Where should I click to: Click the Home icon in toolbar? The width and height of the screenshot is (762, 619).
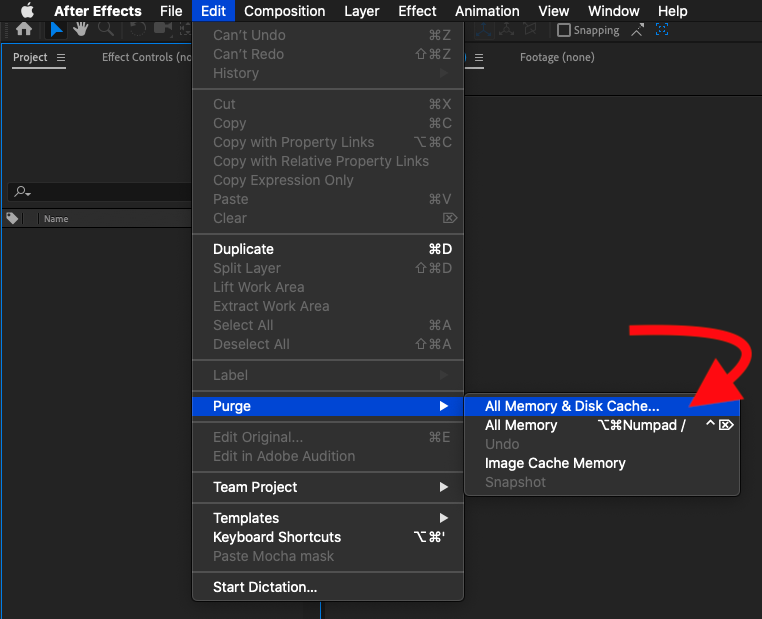pos(24,30)
